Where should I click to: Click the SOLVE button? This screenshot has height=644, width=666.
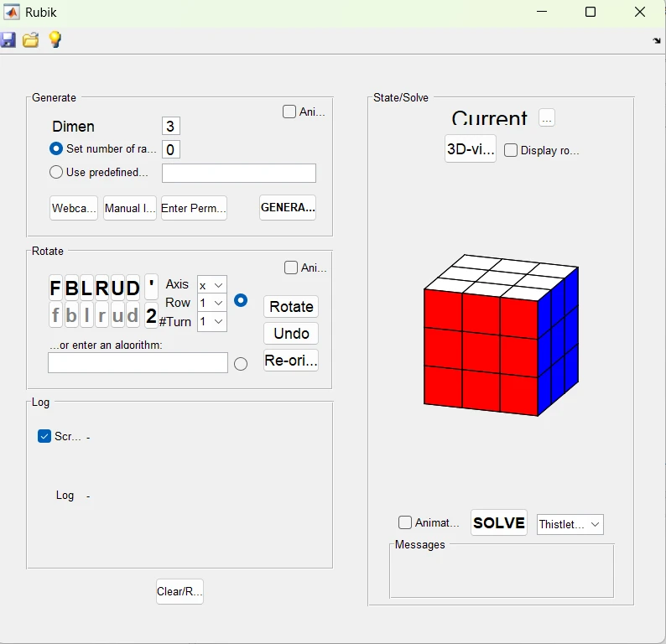coord(499,522)
